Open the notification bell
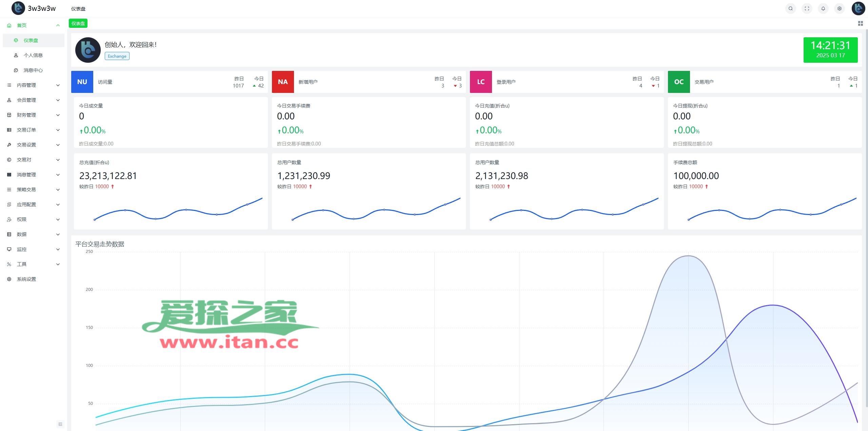868x431 pixels. coord(823,8)
